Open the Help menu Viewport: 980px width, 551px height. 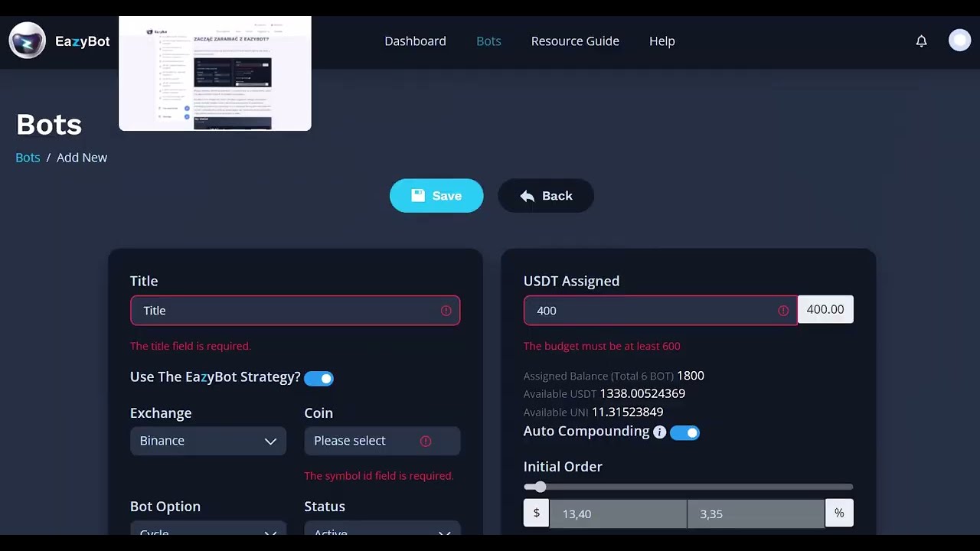pyautogui.click(x=662, y=41)
